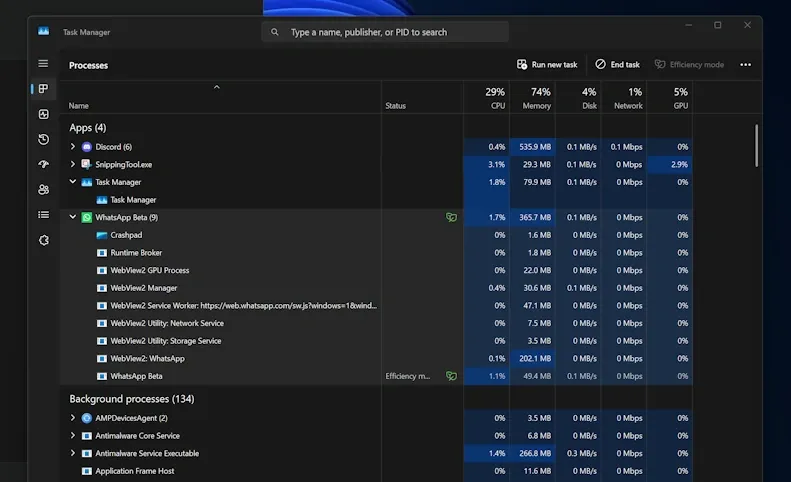Select the WebView2: WhatsApp row
The width and height of the screenshot is (791, 482).
[x=376, y=359]
